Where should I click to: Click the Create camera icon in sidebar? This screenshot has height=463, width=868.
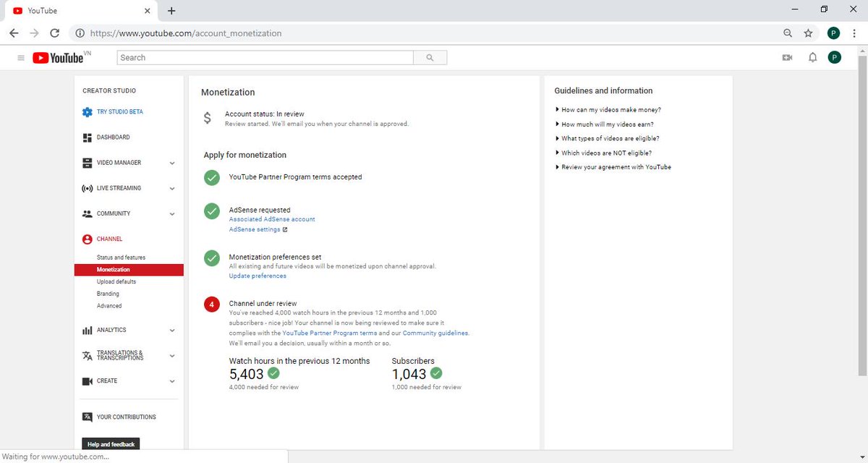pos(88,381)
